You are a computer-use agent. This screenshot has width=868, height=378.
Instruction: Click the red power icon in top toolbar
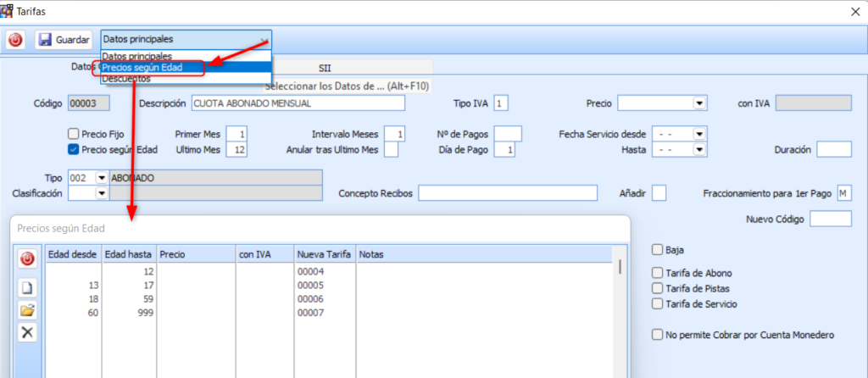[15, 40]
